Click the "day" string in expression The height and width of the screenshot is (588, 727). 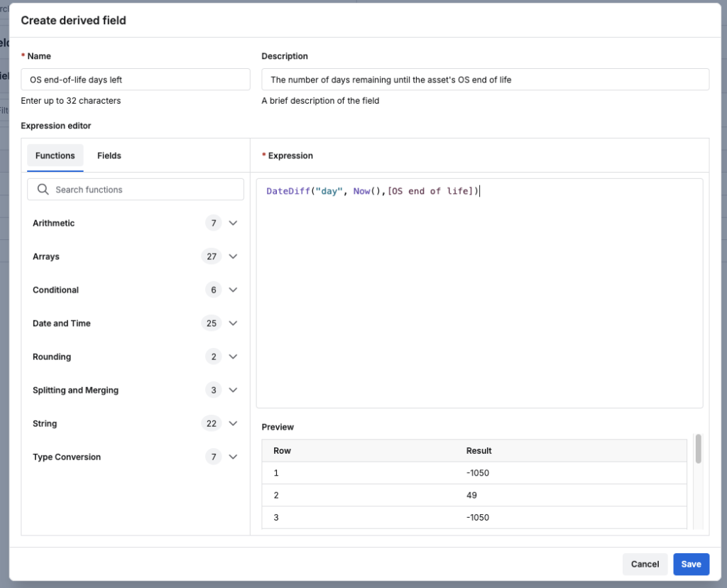point(329,191)
